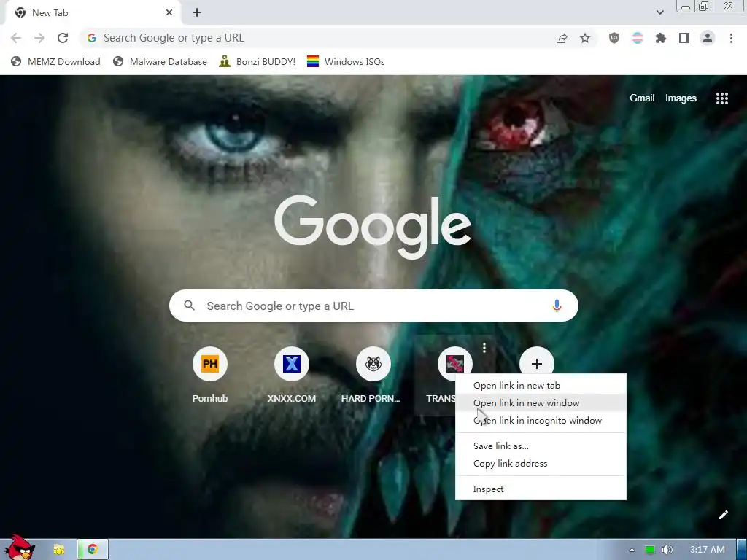747x560 pixels.
Task: Open the profile avatar menu
Action: point(708,38)
